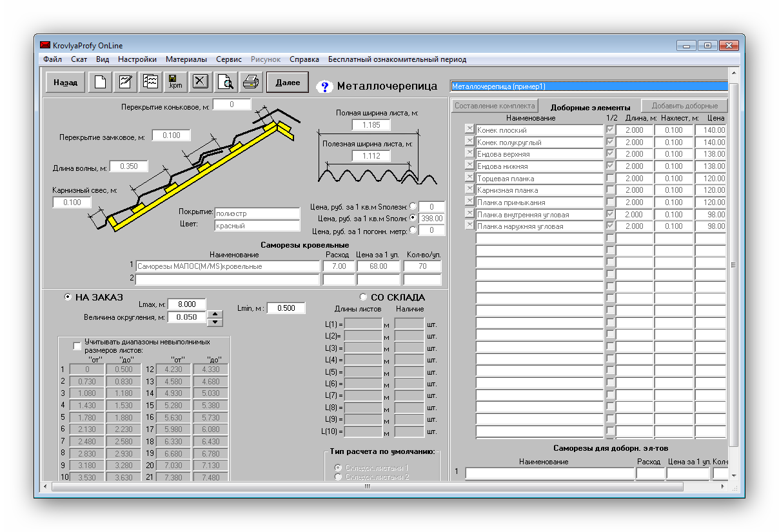Open the Металлочерепица (пример1) dropdown list
This screenshot has width=779, height=532.
tap(589, 86)
